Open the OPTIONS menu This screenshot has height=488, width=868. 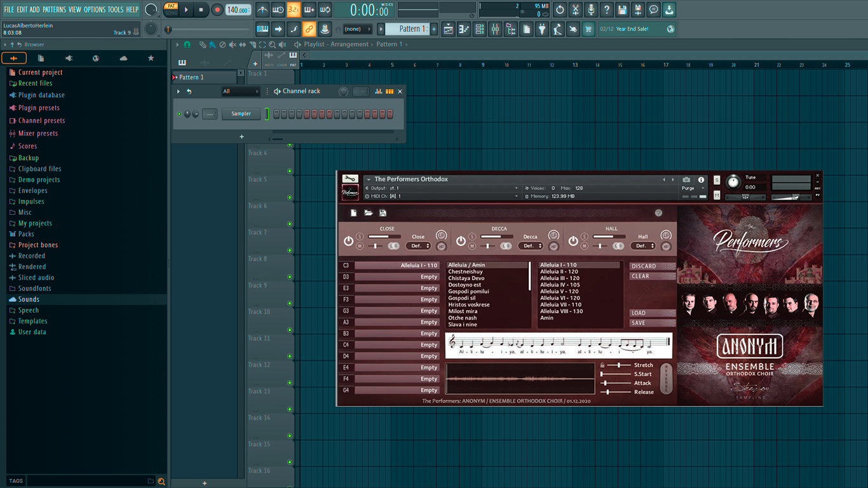pyautogui.click(x=95, y=10)
